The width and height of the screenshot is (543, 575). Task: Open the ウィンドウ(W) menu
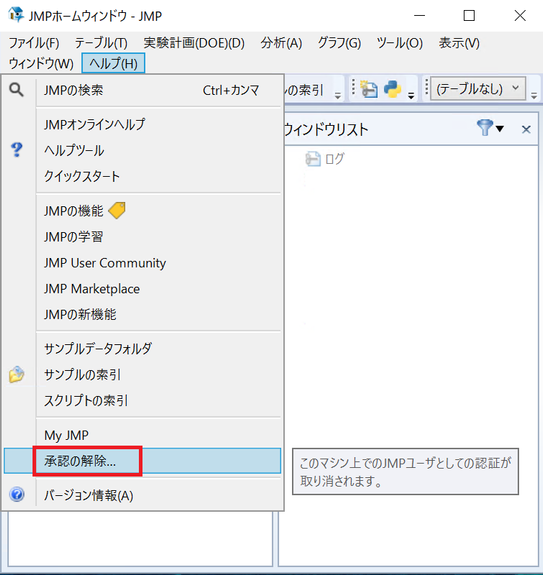click(x=41, y=63)
